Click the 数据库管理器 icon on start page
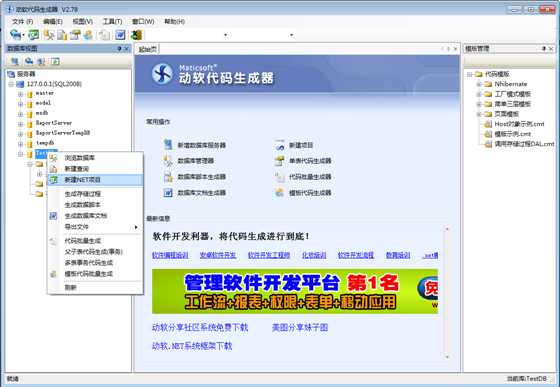The image size is (560, 387). click(168, 161)
